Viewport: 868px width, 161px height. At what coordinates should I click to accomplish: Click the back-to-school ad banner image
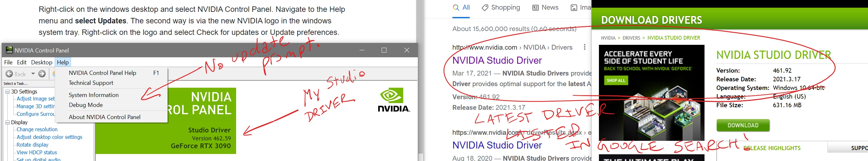(651, 93)
